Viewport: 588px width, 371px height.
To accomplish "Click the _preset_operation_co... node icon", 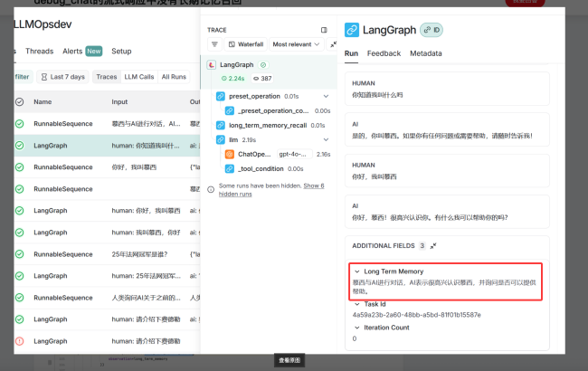I will coord(230,110).
